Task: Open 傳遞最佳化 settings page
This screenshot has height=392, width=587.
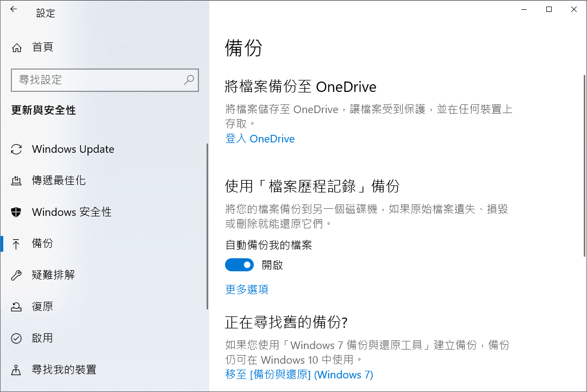Action: [59, 181]
